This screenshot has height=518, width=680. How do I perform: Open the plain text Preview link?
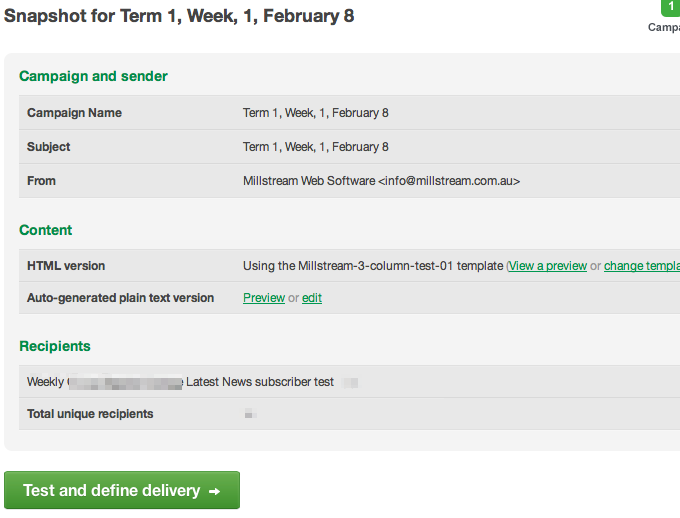coord(264,298)
